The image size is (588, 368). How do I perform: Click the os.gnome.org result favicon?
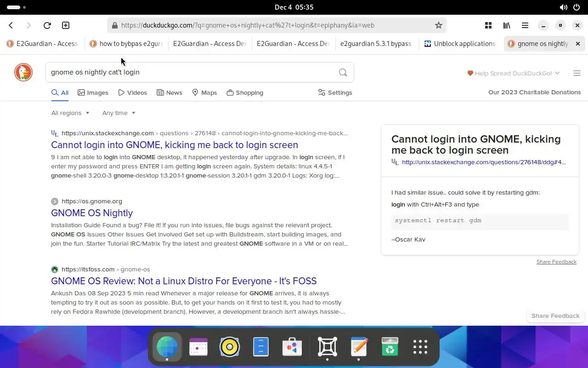point(55,201)
